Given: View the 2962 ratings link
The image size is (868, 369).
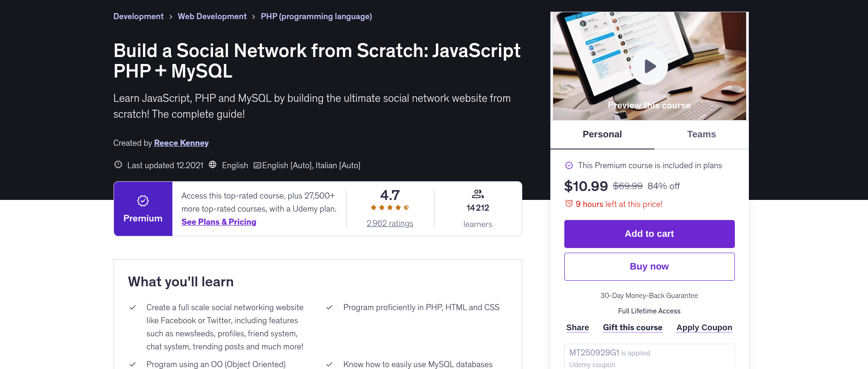Looking at the screenshot, I should [x=390, y=223].
